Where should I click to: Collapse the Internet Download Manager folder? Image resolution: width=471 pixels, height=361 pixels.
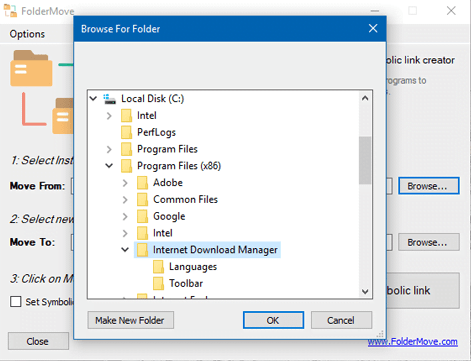125,250
